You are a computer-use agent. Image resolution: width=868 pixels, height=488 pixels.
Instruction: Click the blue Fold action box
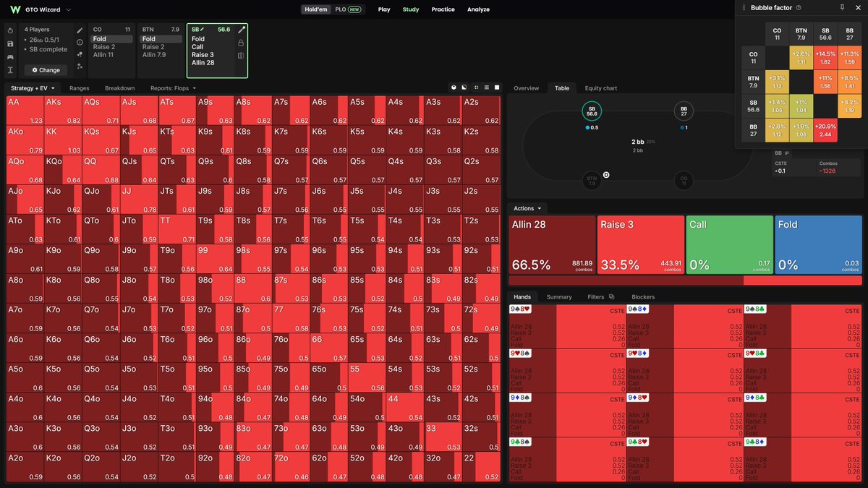pyautogui.click(x=817, y=244)
